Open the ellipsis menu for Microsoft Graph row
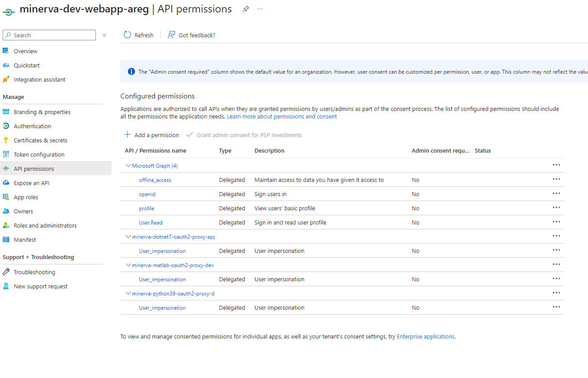The width and height of the screenshot is (588, 378). click(556, 165)
